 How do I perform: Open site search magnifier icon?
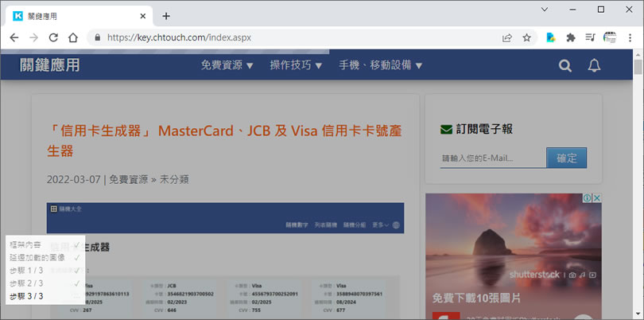(x=565, y=65)
